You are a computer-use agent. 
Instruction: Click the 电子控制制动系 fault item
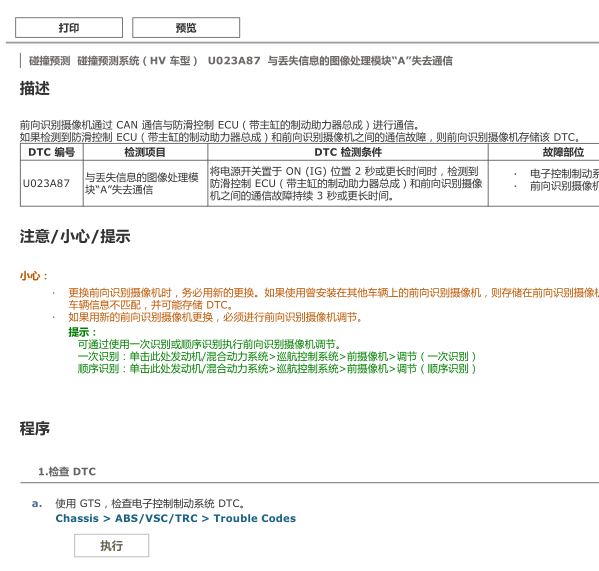click(564, 173)
